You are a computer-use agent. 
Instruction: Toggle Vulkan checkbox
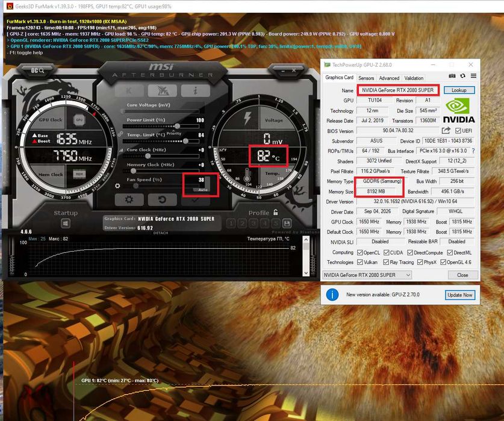point(360,262)
